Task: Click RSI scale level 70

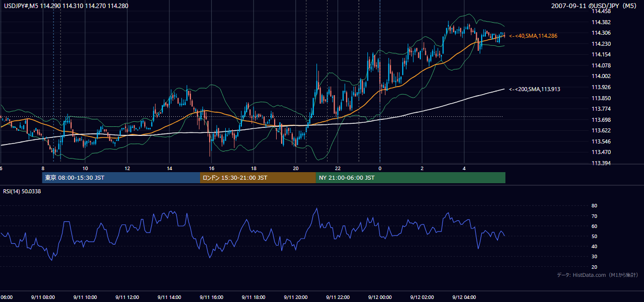Action: click(x=594, y=216)
